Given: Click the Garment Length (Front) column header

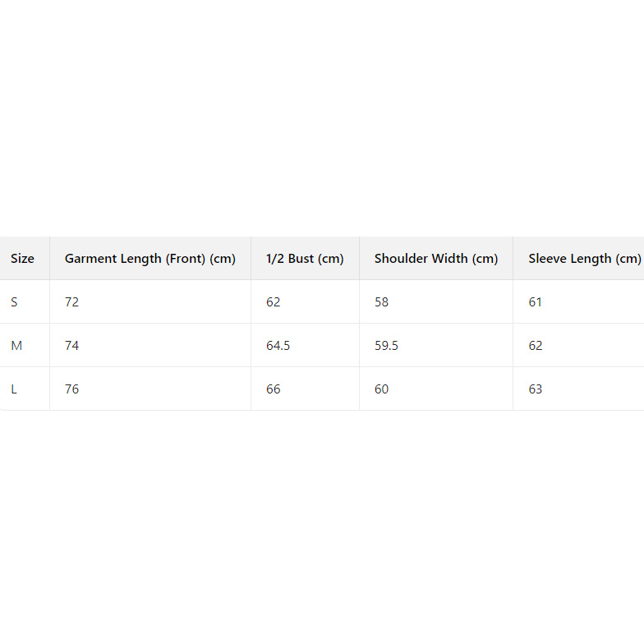Looking at the screenshot, I should tap(150, 259).
